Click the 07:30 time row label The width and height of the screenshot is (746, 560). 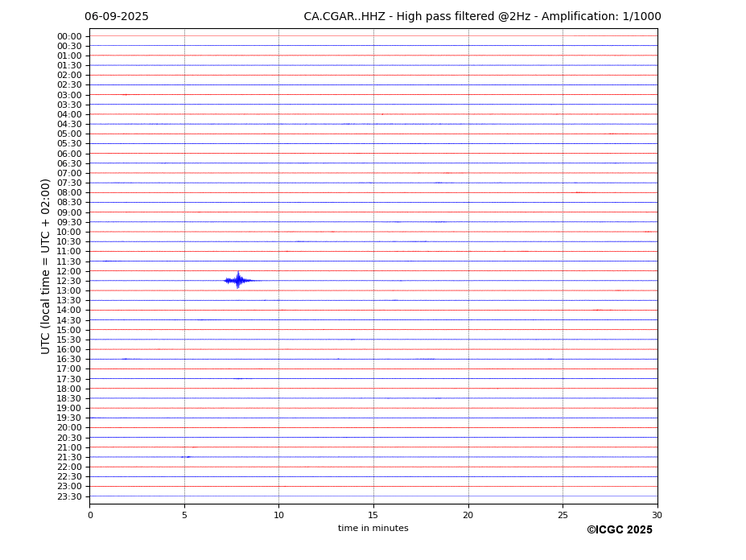point(69,183)
